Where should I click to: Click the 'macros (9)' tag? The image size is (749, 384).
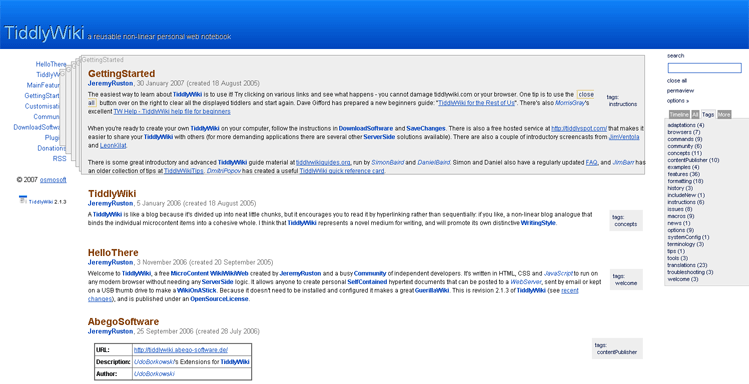681,216
